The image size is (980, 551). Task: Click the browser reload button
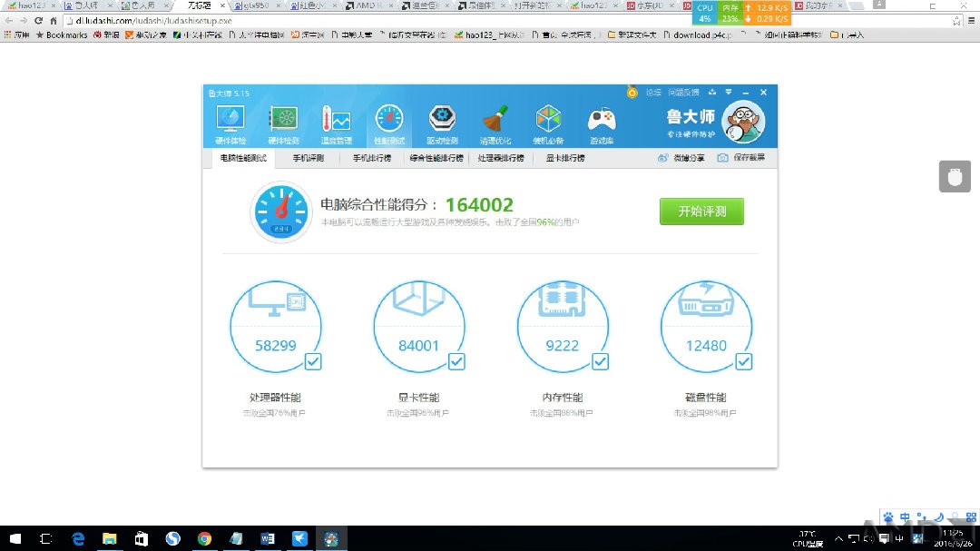point(38,21)
